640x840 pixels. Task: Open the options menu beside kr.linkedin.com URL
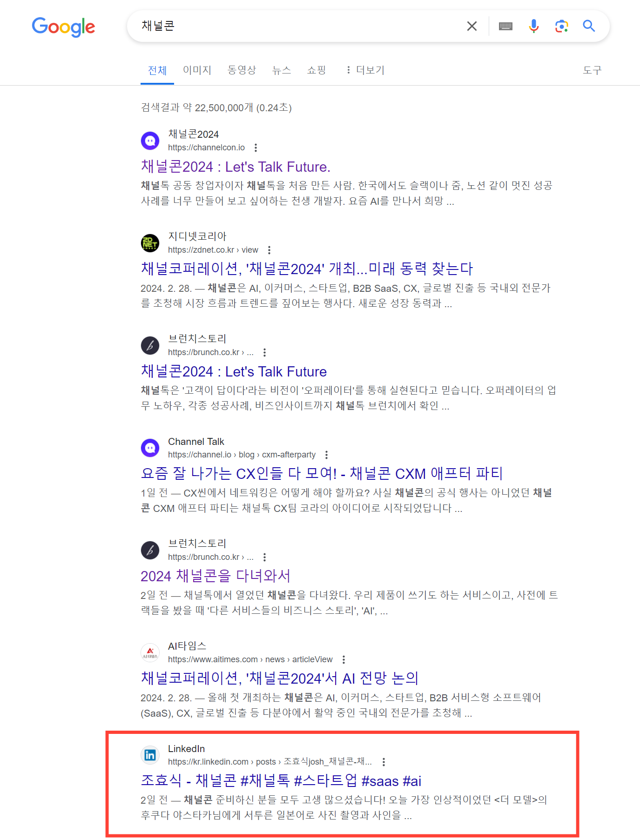click(384, 762)
